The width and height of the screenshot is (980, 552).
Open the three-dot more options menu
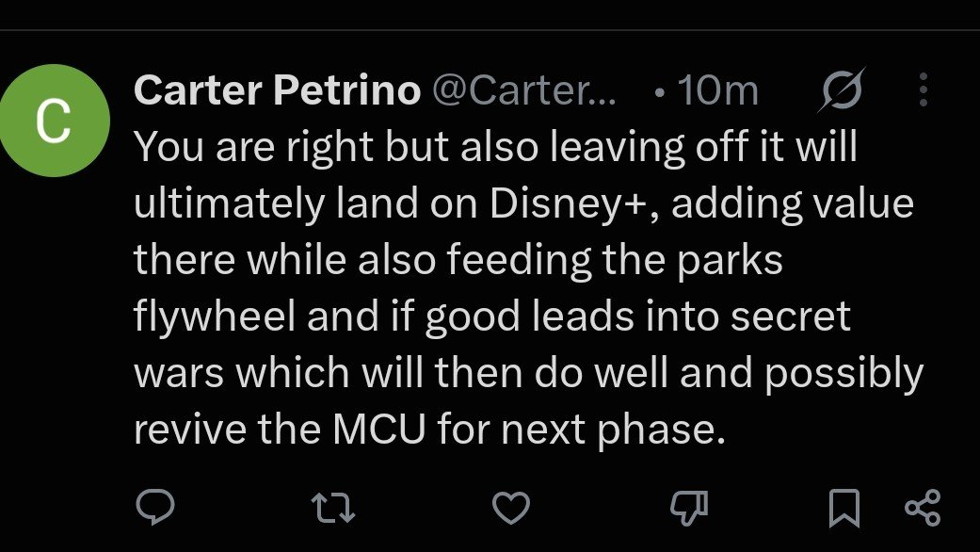click(924, 89)
